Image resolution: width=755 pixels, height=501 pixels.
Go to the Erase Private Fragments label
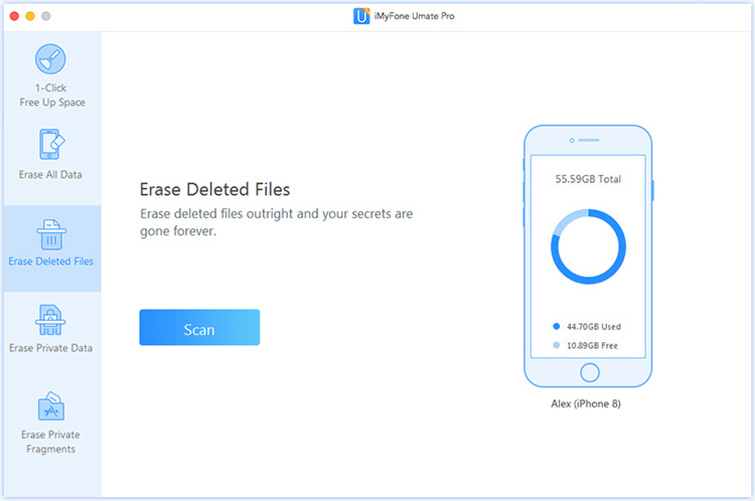click(51, 442)
